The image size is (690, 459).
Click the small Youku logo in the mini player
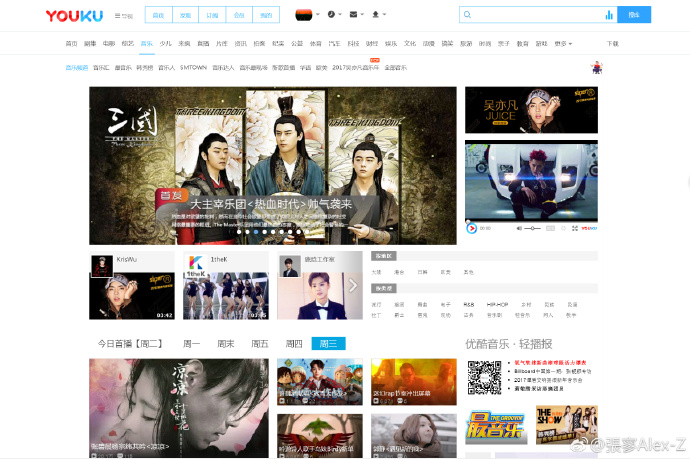[x=589, y=228]
